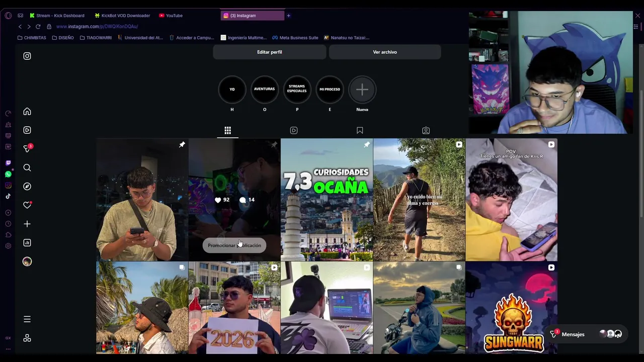Switch to the Saved bookmark tab

tap(360, 131)
